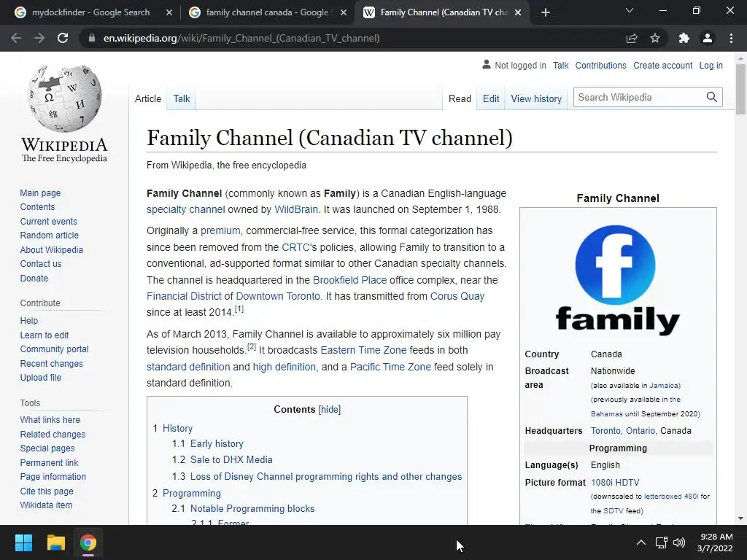Screen dimensions: 747x560
Task: Open File Explorer from taskbar
Action: [55, 542]
